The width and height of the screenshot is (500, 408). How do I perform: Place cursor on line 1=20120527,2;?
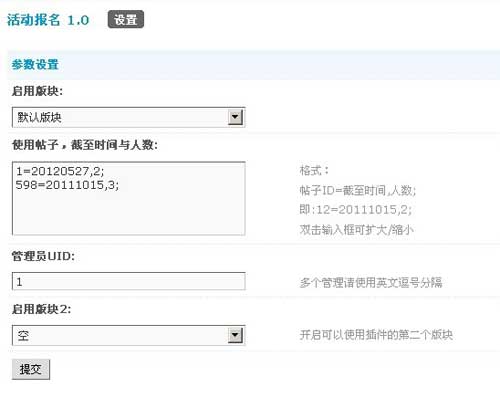[60, 171]
